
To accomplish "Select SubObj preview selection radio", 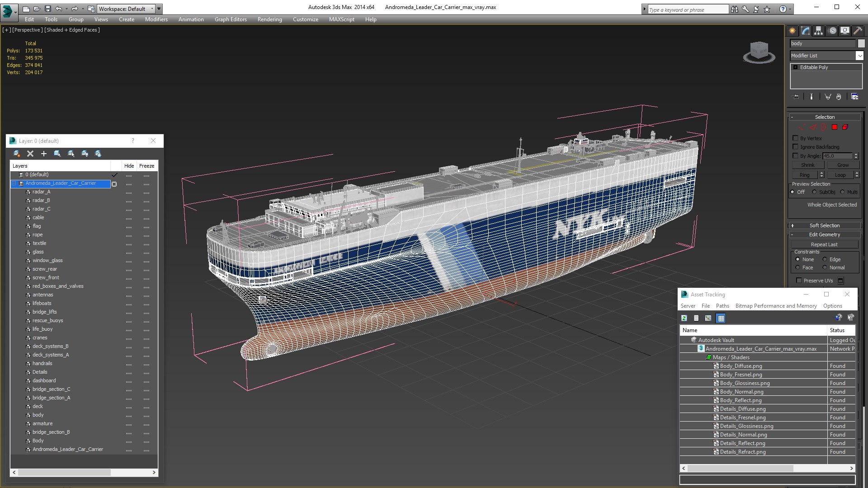I will point(814,192).
